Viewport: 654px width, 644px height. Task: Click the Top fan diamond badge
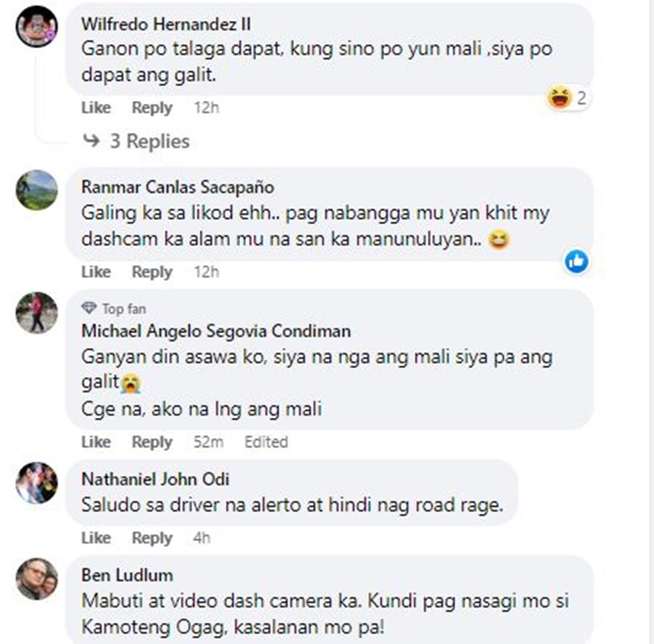click(89, 308)
